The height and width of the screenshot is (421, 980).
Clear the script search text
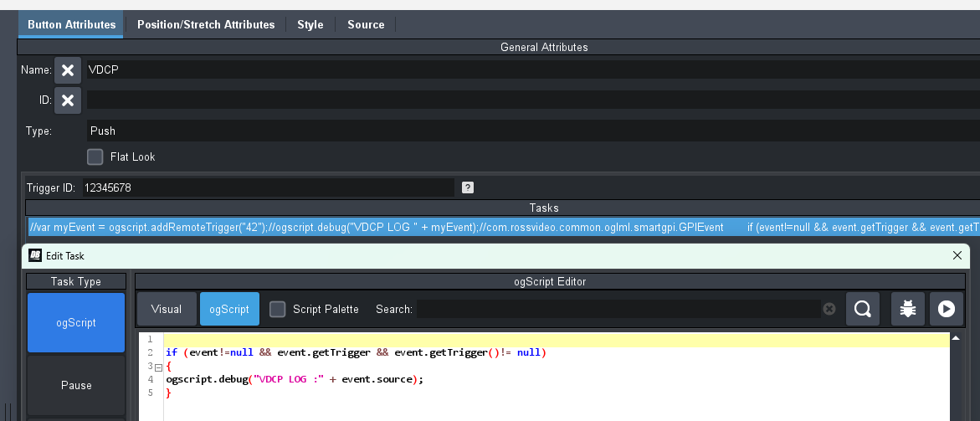[829, 309]
